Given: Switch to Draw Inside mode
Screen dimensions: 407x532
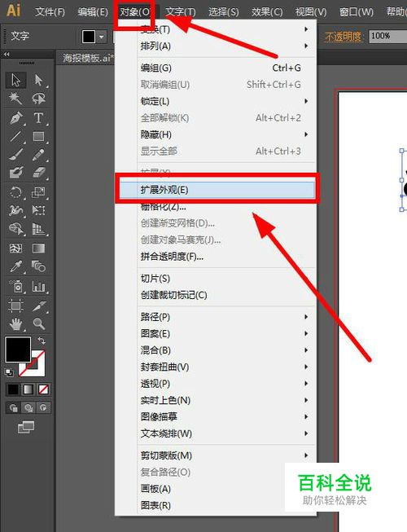Looking at the screenshot, I should click(x=43, y=407).
